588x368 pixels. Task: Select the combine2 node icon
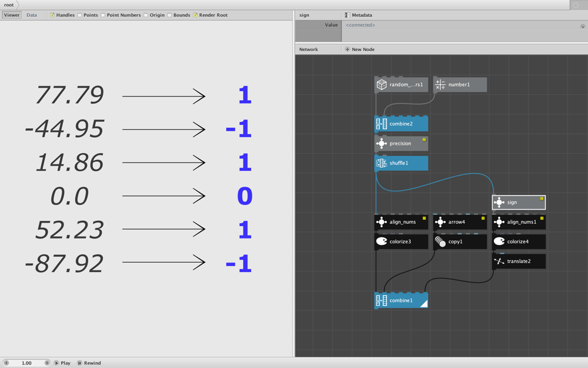382,124
